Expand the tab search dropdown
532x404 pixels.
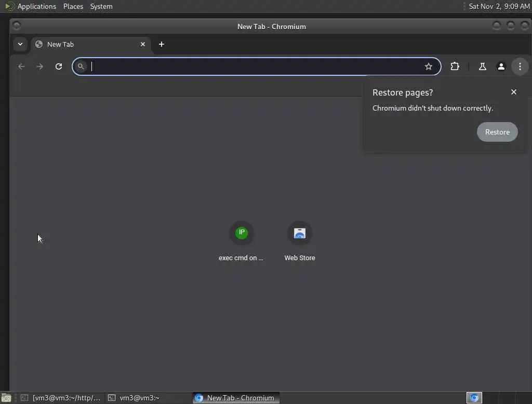pos(20,45)
